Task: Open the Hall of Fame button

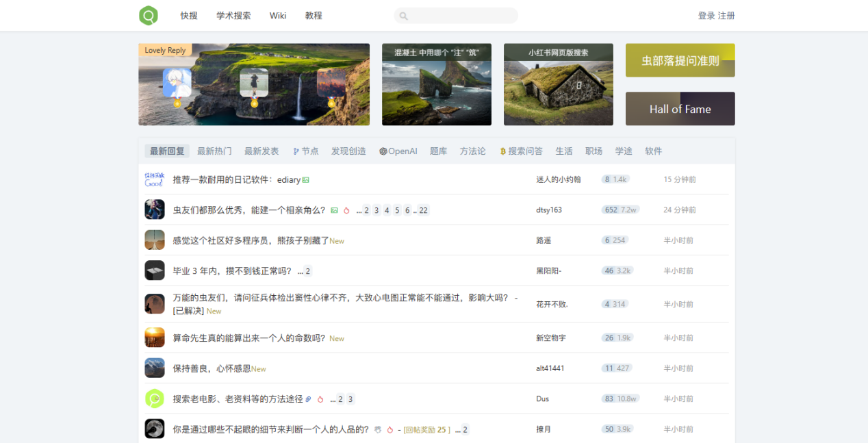Action: tap(680, 109)
